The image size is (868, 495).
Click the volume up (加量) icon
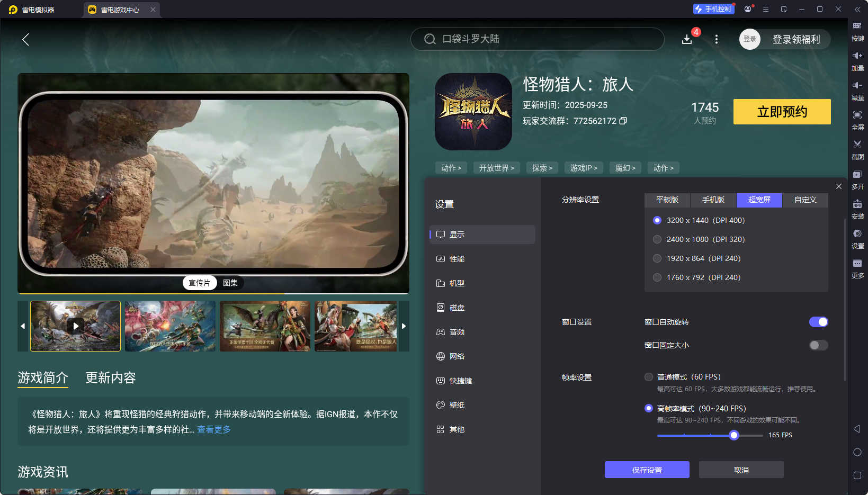(858, 60)
